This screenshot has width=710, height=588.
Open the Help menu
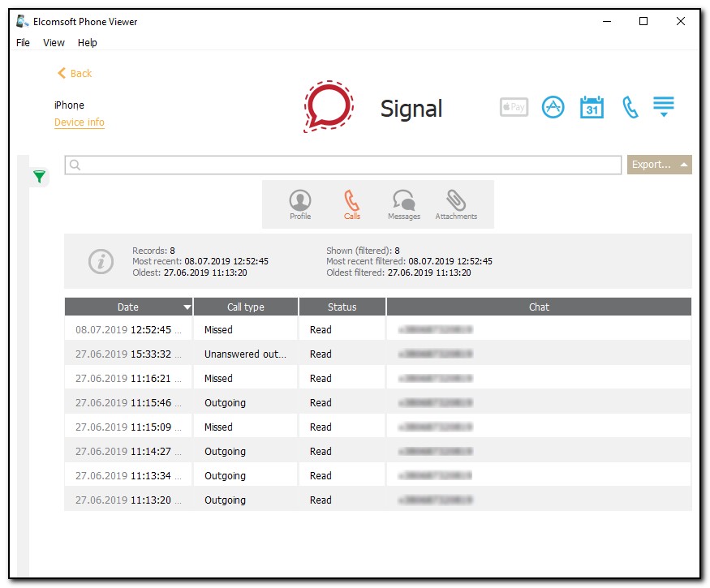(88, 42)
